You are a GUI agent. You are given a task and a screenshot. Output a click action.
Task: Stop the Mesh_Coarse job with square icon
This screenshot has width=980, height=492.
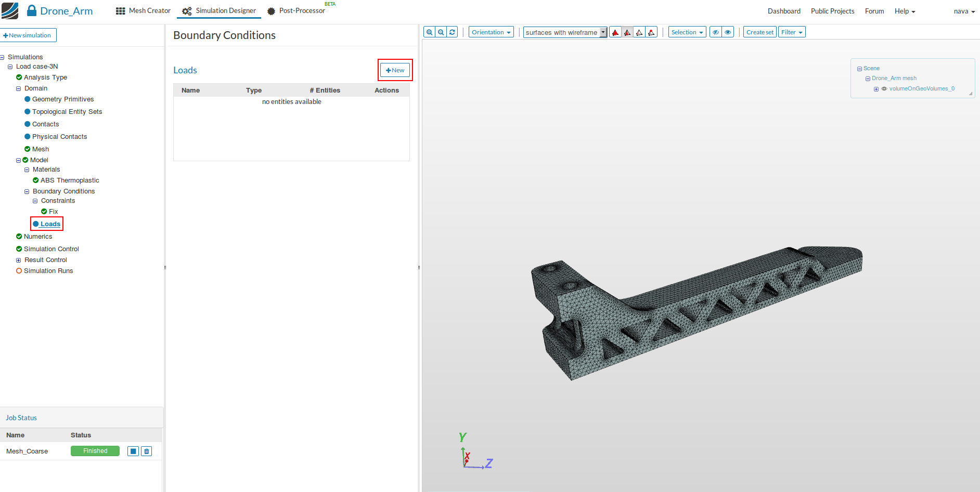[x=133, y=451]
